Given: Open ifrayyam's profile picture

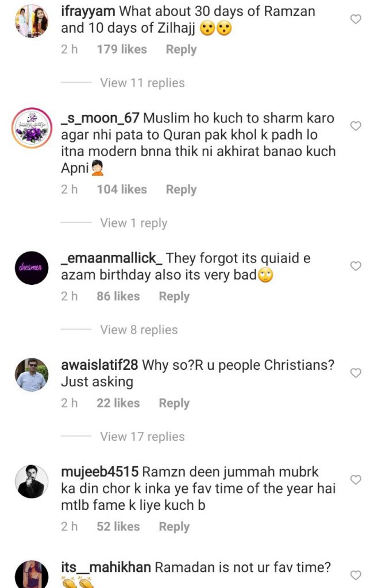Looking at the screenshot, I should (x=32, y=21).
